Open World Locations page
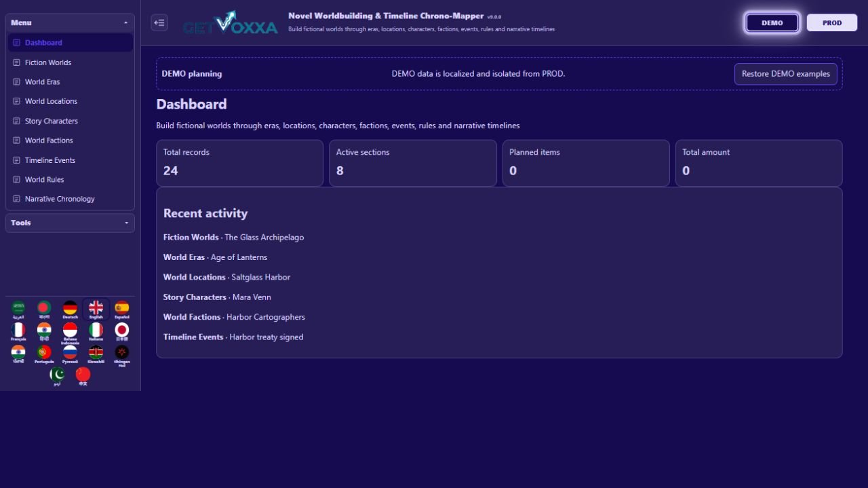The width and height of the screenshot is (868, 488). (x=70, y=101)
